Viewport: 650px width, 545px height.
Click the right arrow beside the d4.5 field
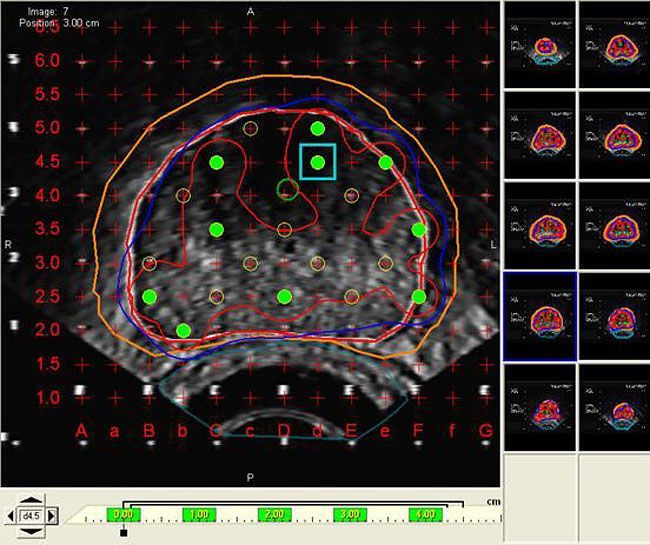(51, 516)
